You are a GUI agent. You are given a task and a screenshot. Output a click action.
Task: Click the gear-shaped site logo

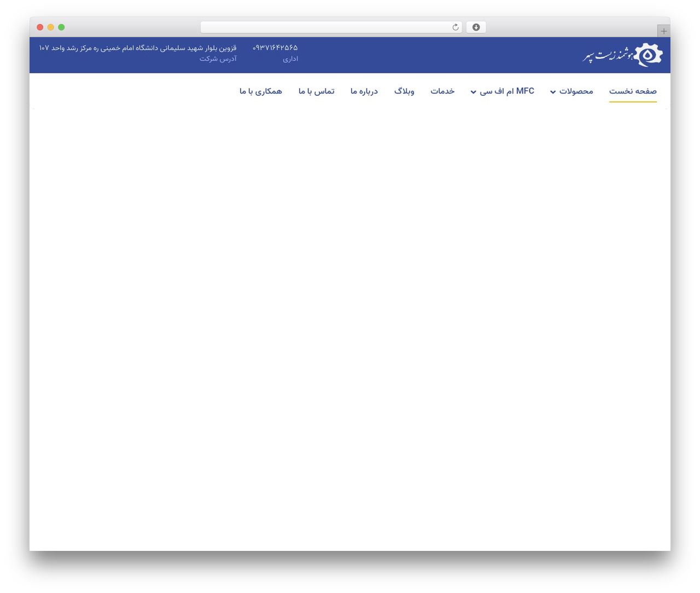(649, 55)
